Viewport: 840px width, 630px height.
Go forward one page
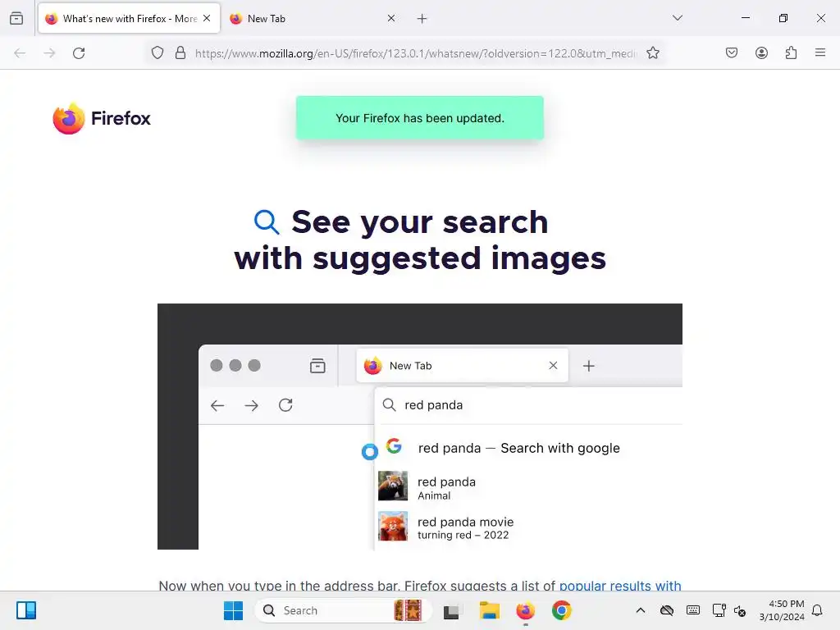(49, 53)
